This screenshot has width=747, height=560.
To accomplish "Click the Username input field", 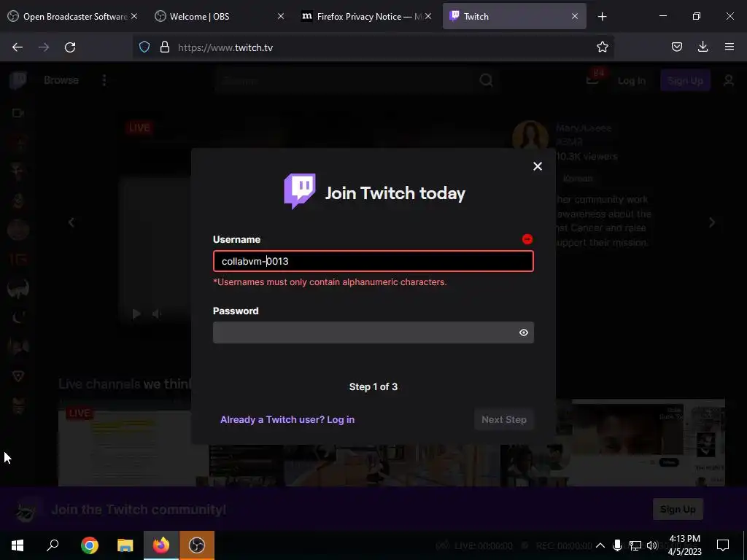I will pyautogui.click(x=373, y=261).
